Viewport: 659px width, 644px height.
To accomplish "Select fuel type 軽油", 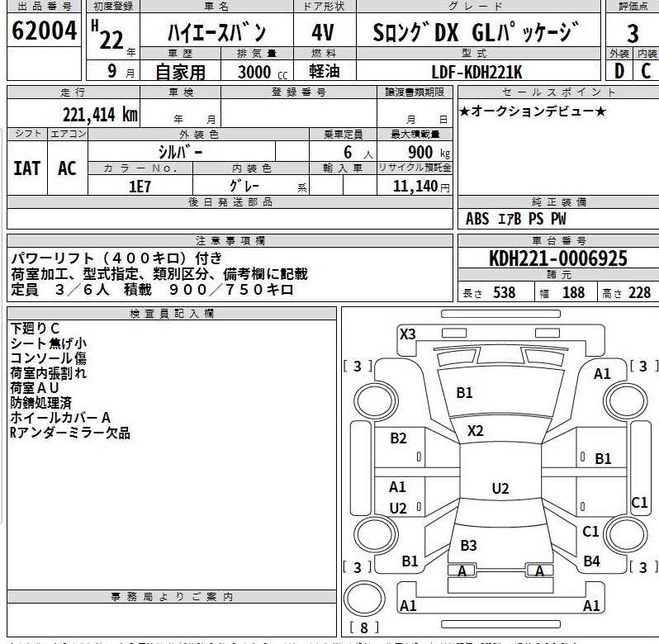I will (324, 70).
